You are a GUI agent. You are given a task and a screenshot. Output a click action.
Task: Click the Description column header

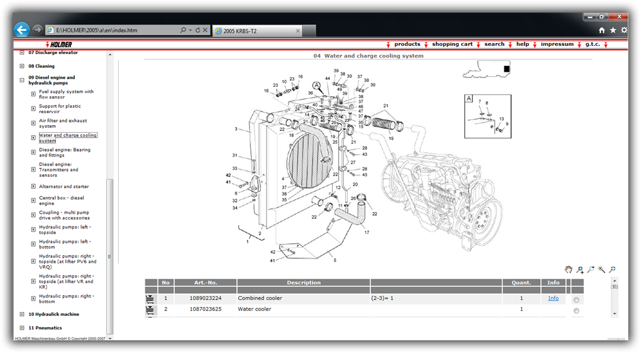point(304,282)
